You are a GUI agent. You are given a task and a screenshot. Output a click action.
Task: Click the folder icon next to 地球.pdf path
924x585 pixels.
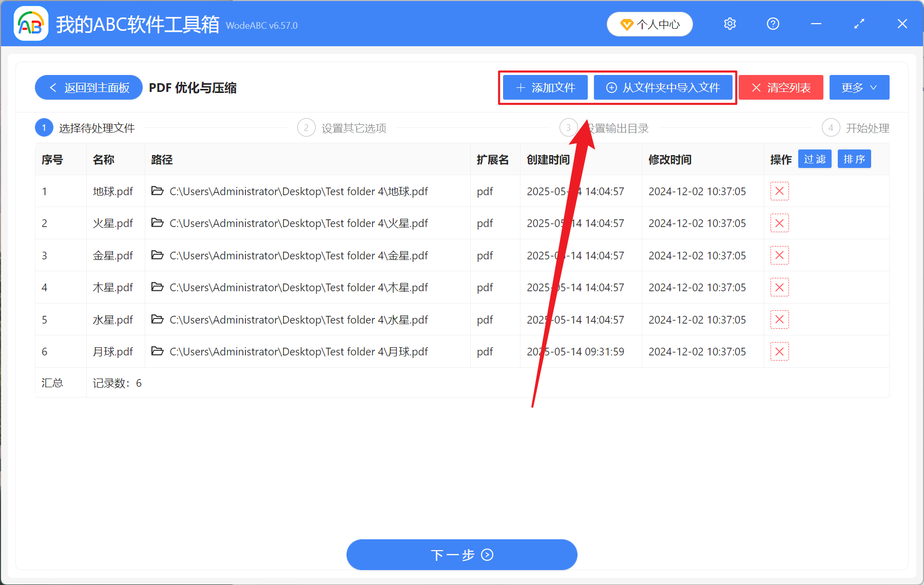point(157,191)
